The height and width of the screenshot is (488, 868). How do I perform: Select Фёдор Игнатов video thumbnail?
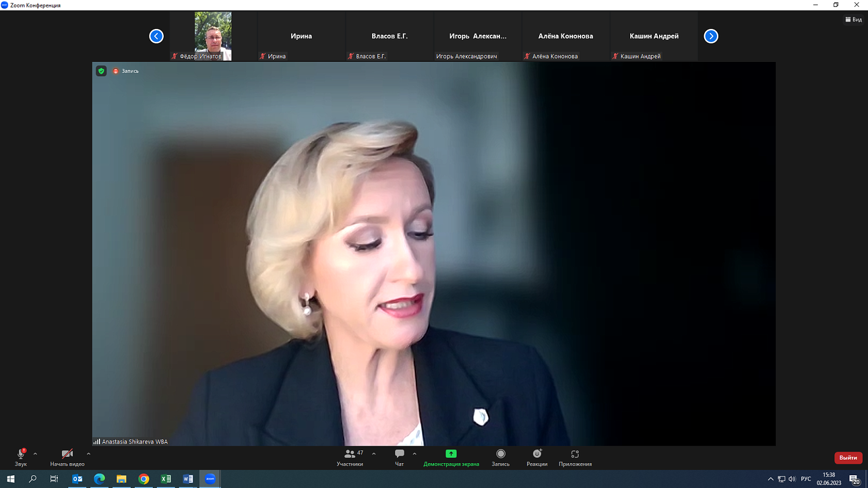[213, 36]
